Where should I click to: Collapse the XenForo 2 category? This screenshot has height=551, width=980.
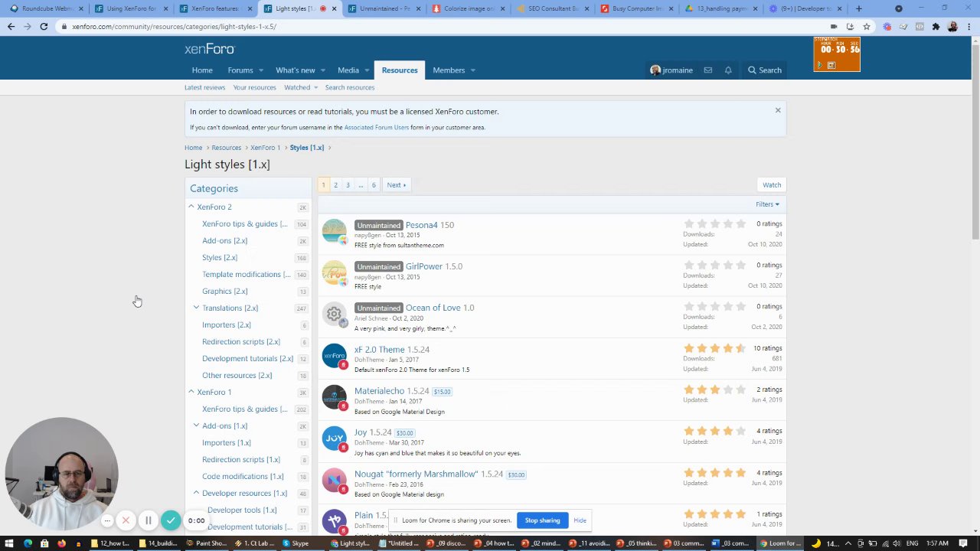pos(191,207)
